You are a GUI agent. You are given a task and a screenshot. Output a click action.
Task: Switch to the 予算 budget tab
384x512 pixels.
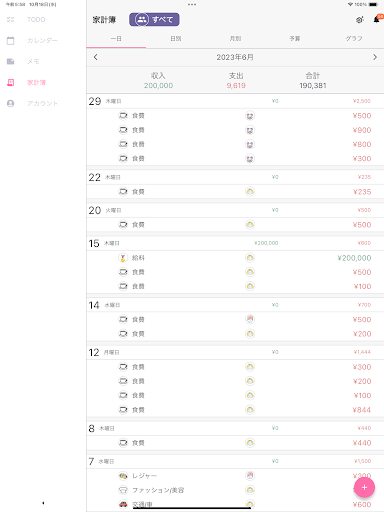pos(295,39)
